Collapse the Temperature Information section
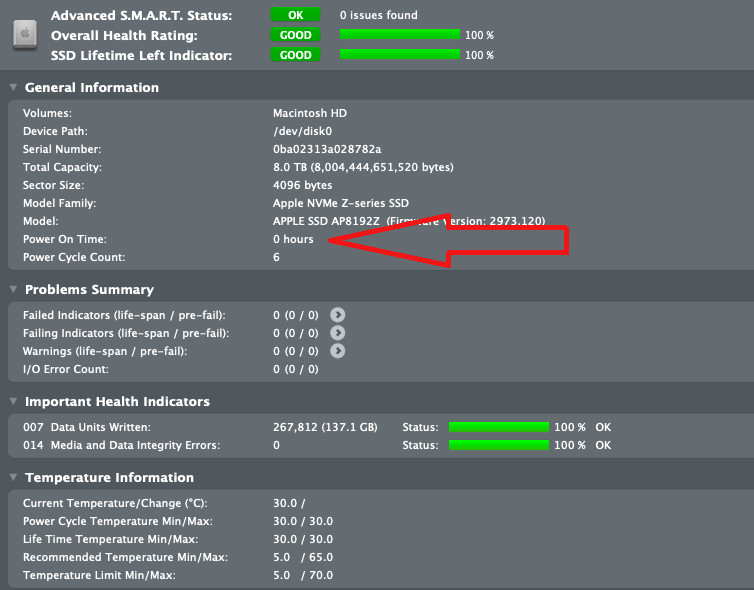 point(13,477)
